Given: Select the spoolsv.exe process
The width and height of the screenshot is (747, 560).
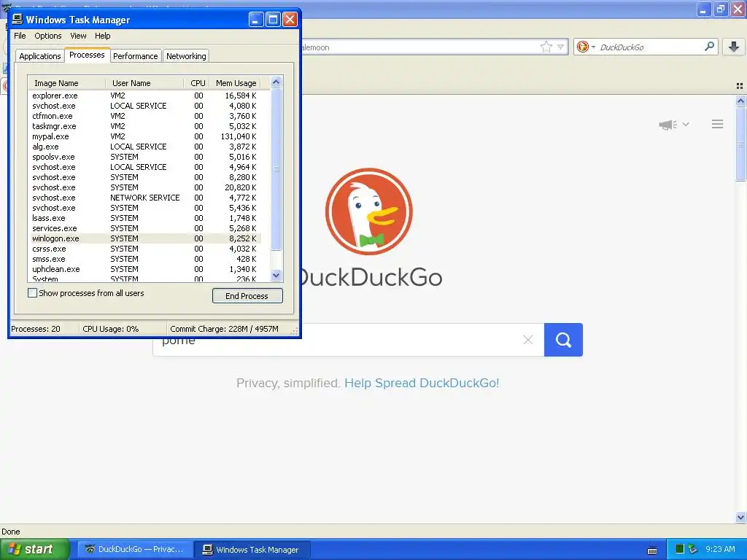Looking at the screenshot, I should coord(145,157).
